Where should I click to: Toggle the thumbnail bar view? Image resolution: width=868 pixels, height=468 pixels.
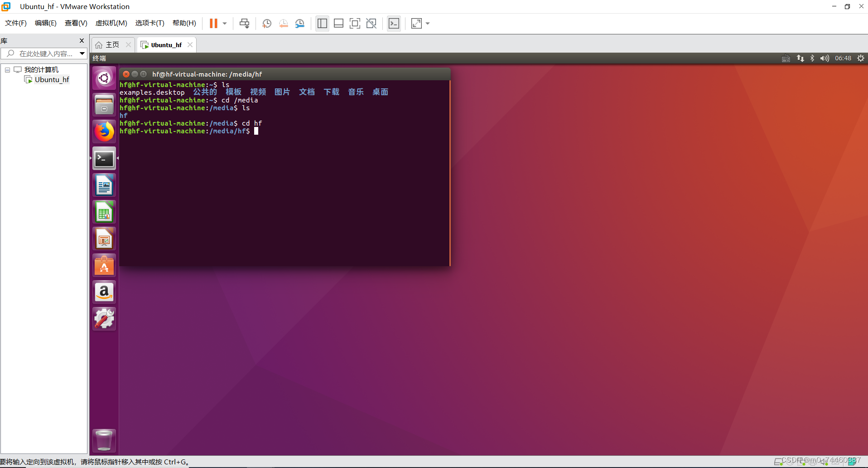coord(338,24)
